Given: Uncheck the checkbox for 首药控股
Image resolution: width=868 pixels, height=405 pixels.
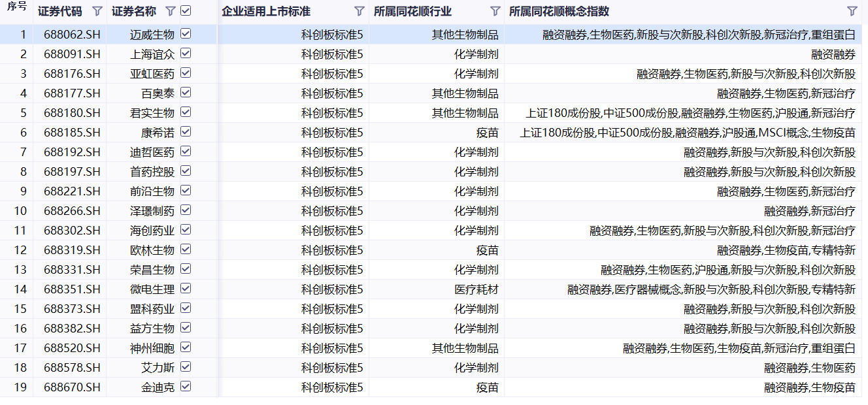Looking at the screenshot, I should pyautogui.click(x=186, y=171).
